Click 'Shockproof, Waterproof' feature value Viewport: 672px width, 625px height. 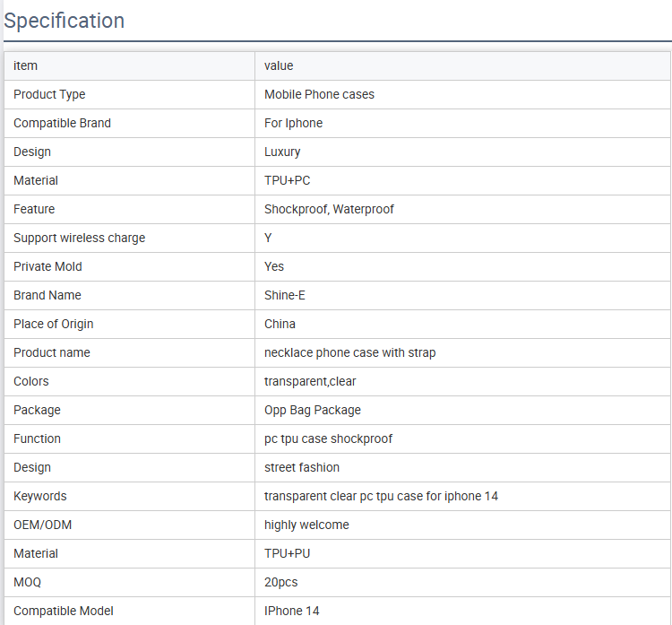[329, 209]
